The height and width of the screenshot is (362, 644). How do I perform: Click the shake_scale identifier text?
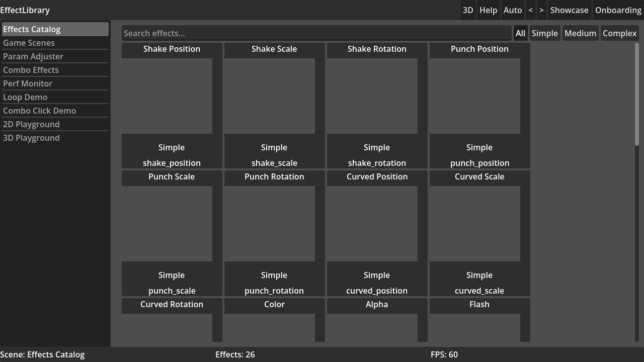tap(274, 163)
